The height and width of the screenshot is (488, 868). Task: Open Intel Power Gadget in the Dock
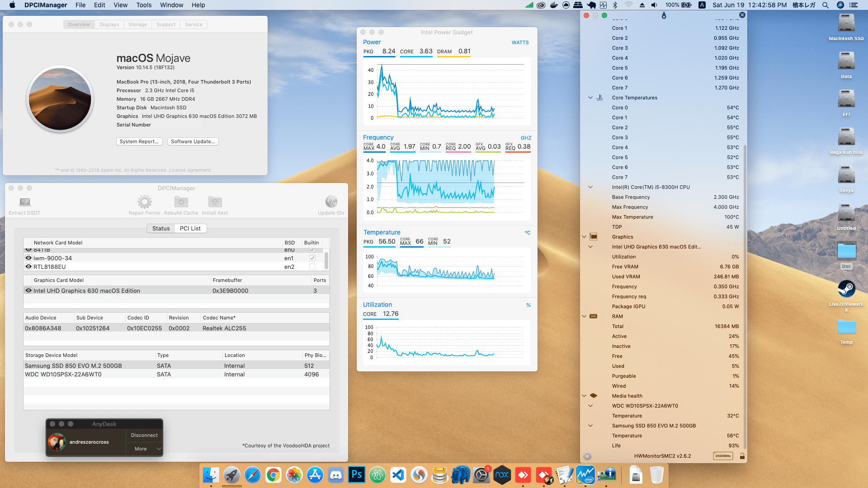click(585, 475)
